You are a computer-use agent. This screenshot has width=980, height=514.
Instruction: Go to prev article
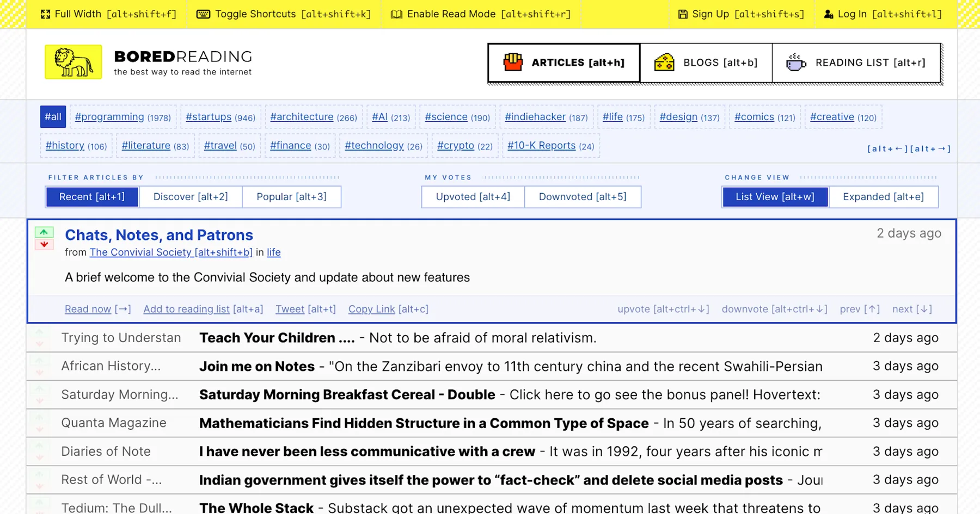pos(860,309)
